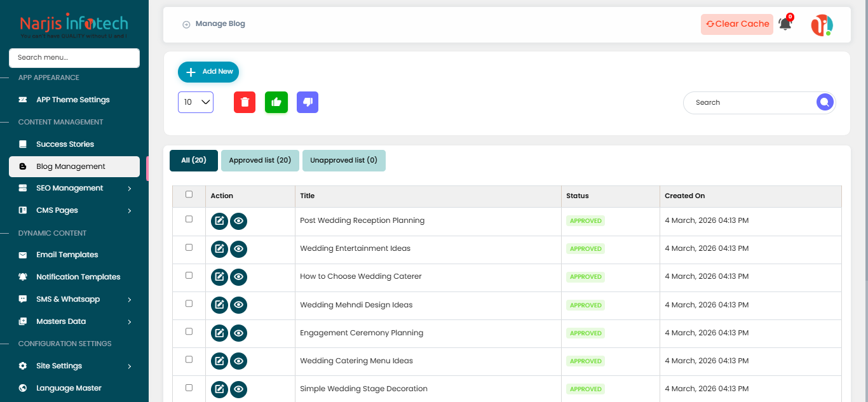Click the red delete trash icon

point(245,102)
